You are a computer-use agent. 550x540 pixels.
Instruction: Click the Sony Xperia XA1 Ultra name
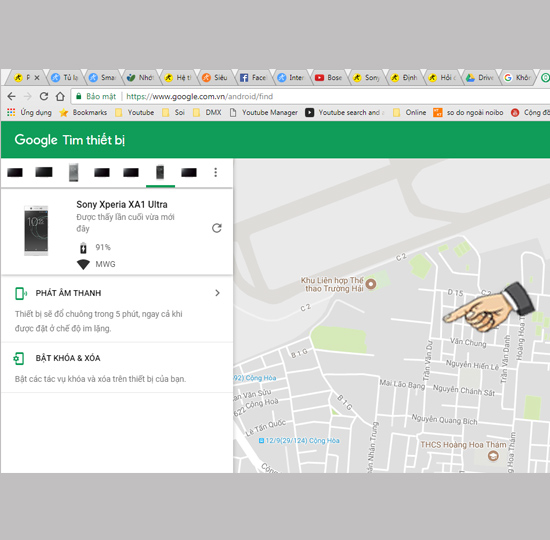tap(122, 204)
